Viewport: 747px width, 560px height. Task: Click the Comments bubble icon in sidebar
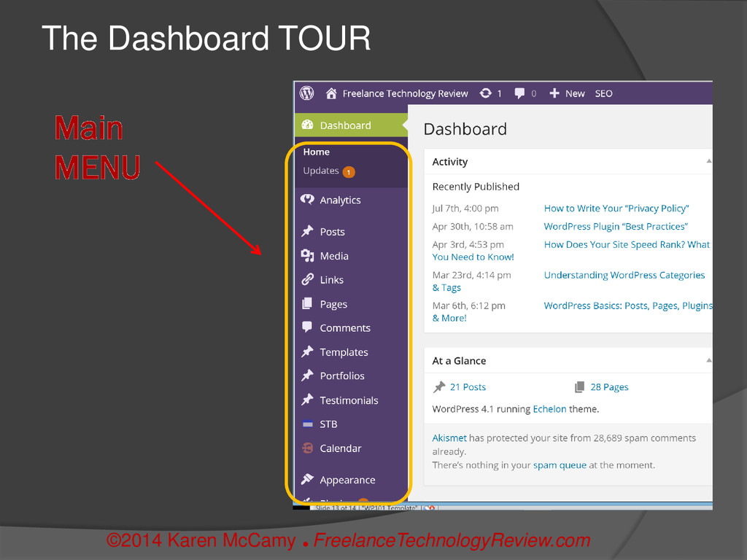click(307, 327)
